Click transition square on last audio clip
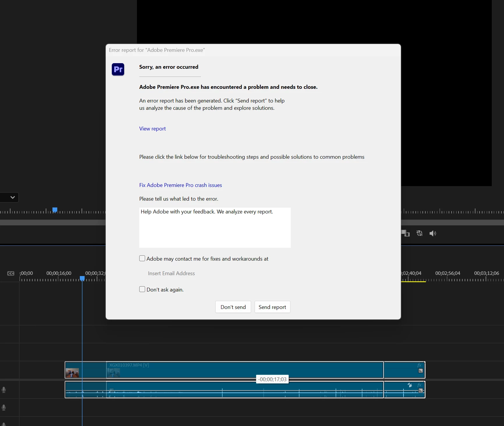Viewport: 504px width, 426px height. 421,390
